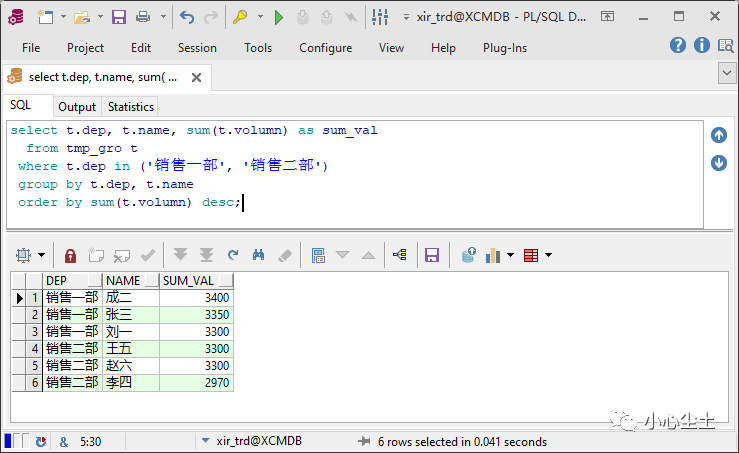739x453 pixels.
Task: Click the Export query results icon
Action: pyautogui.click(x=468, y=255)
